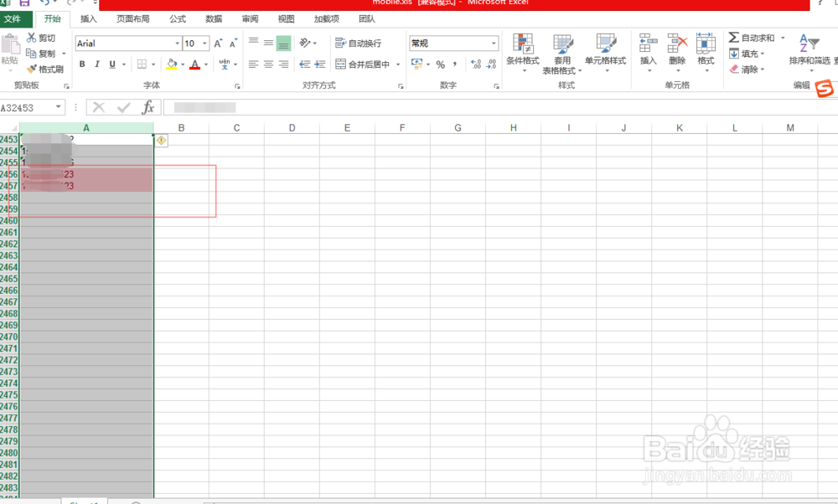Switch to View (视图) tab

click(286, 19)
